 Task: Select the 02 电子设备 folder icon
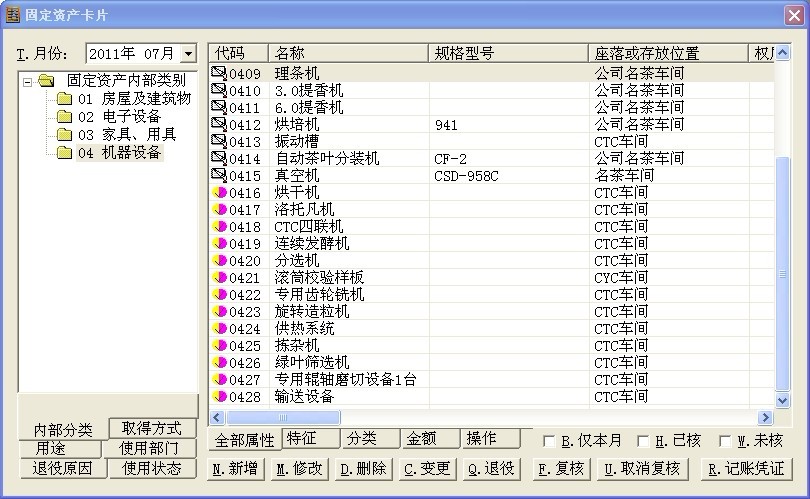coord(64,117)
